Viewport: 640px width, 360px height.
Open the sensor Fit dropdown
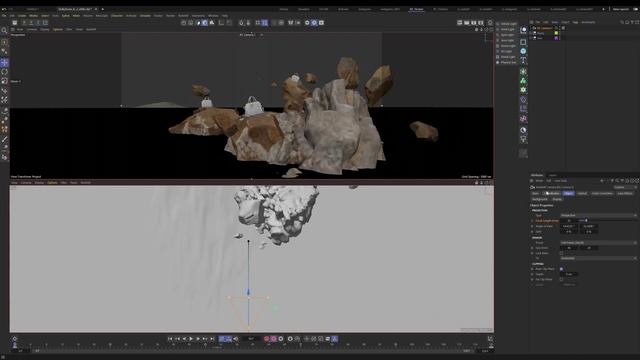pyautogui.click(x=598, y=258)
